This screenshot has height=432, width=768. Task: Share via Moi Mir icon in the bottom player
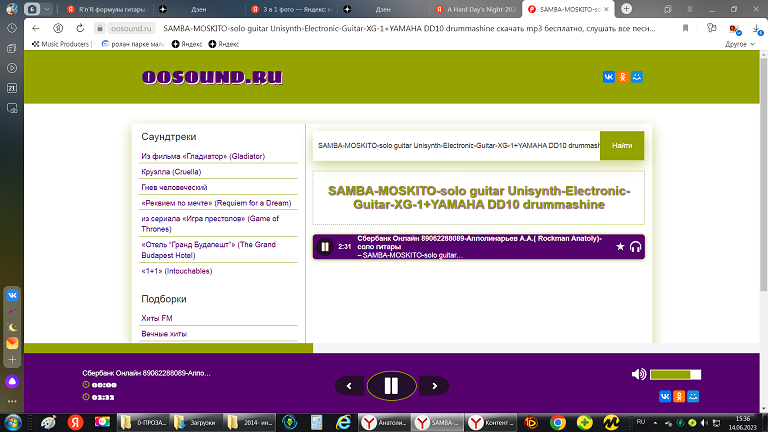(x=693, y=396)
